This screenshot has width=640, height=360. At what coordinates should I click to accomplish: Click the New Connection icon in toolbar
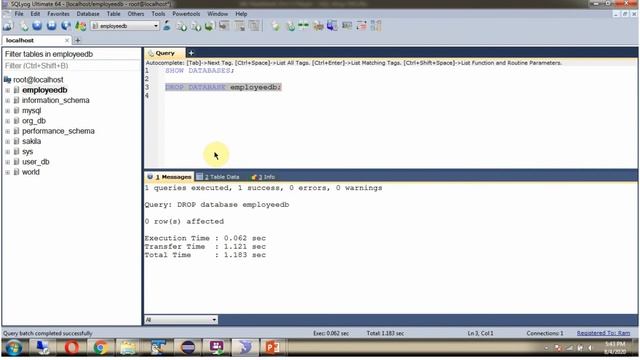pyautogui.click(x=8, y=26)
